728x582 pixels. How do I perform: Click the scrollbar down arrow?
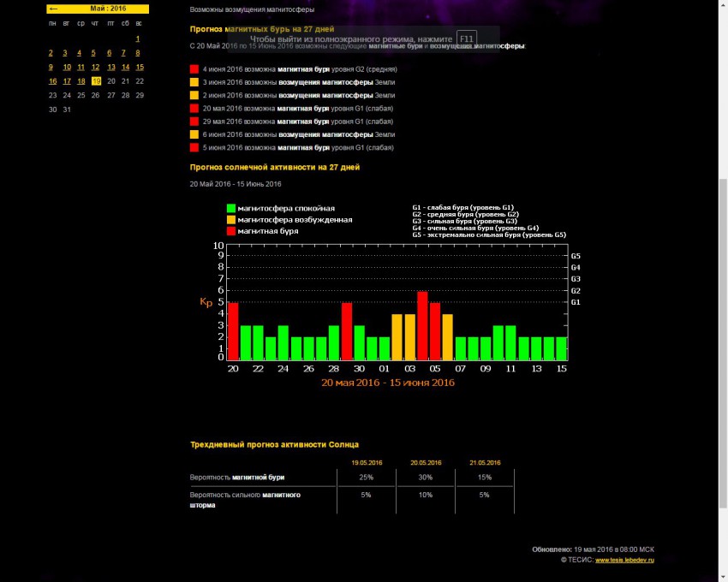[x=721, y=576]
